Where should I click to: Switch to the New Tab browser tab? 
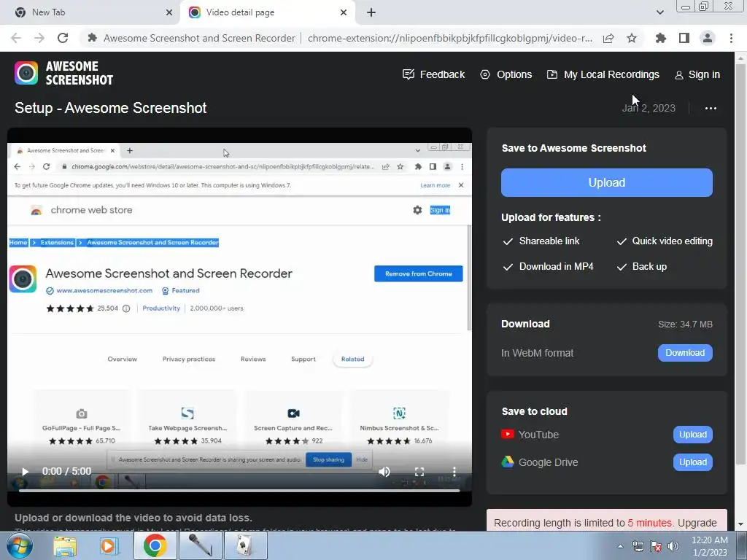90,12
